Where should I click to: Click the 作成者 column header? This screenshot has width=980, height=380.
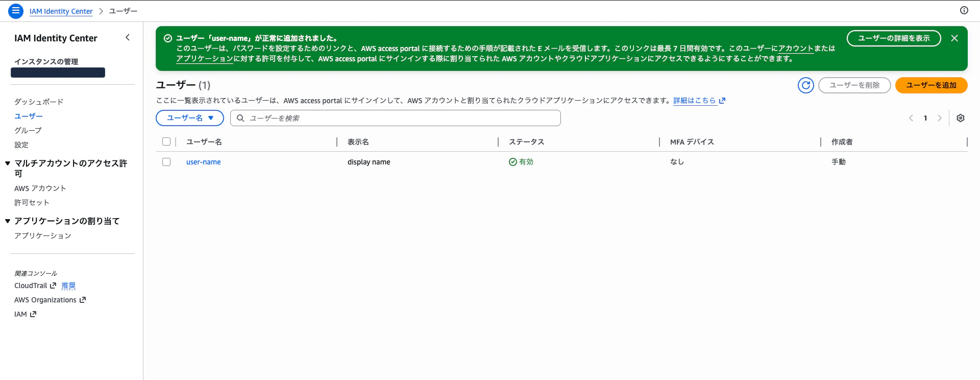[842, 141]
